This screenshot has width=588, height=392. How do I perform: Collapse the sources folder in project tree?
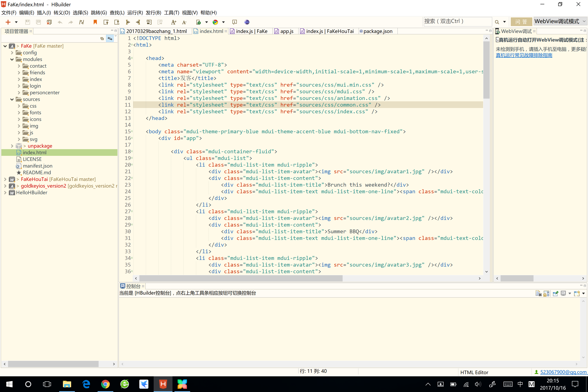coord(12,99)
